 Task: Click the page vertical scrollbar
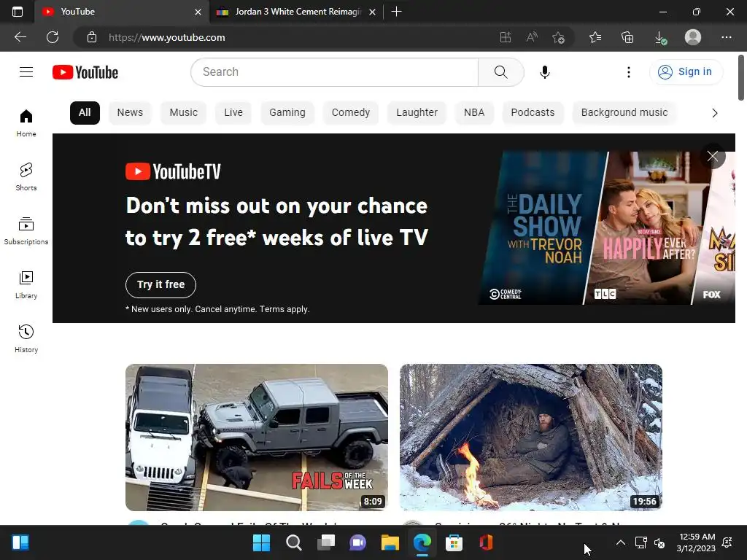pyautogui.click(x=741, y=77)
